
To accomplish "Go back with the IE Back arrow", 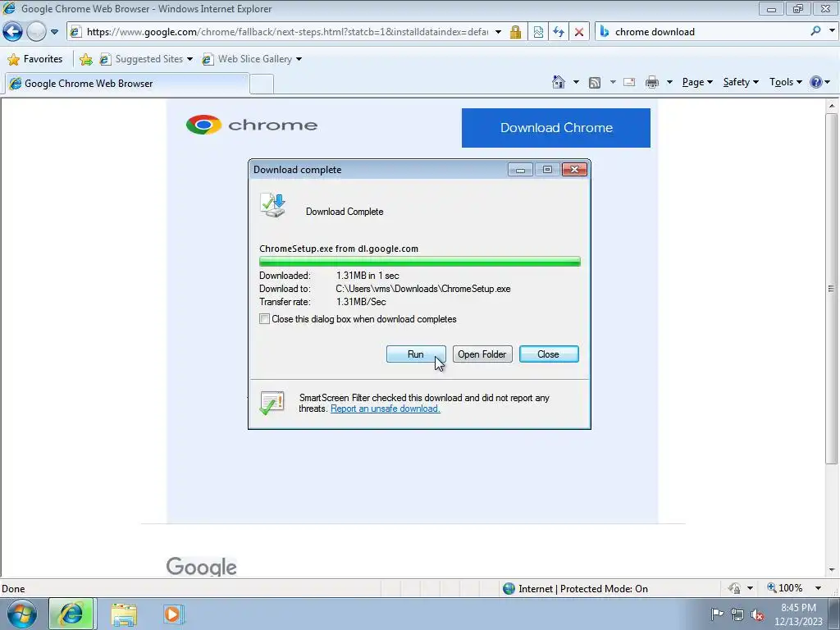I will pos(12,32).
